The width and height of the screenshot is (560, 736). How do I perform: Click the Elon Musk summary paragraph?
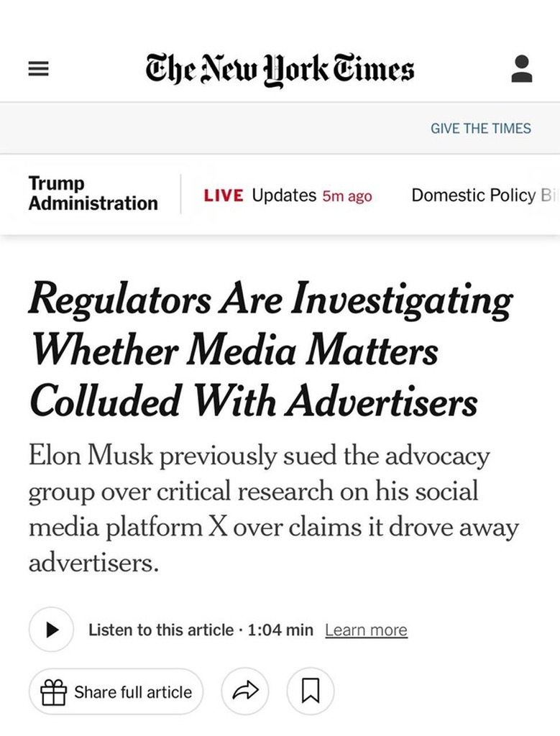click(273, 509)
